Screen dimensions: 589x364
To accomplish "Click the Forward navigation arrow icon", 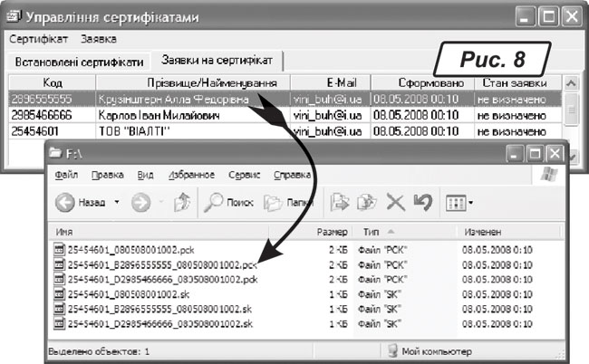I will [141, 203].
